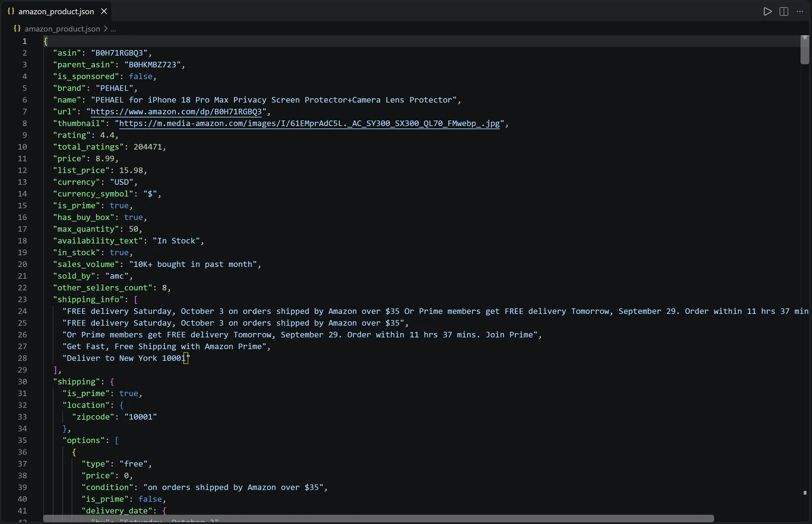The image size is (812, 524).
Task: Expand the breadcrumb ellipsis segment
Action: coord(113,29)
